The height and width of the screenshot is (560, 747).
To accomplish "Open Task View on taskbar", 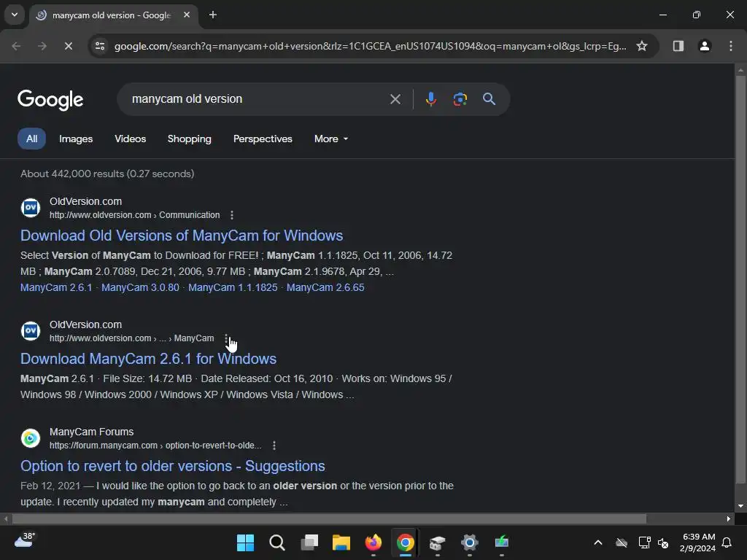I will pyautogui.click(x=309, y=542).
